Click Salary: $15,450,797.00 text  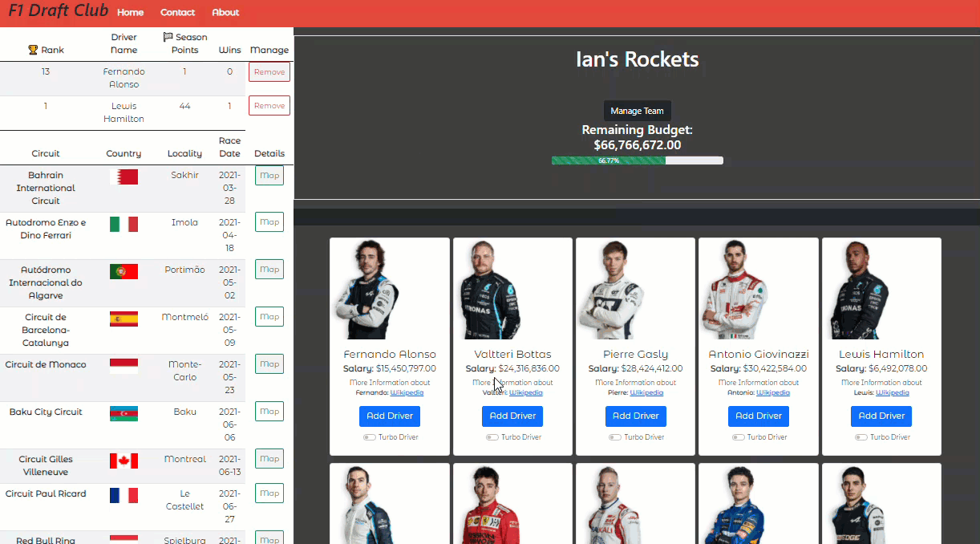point(390,369)
